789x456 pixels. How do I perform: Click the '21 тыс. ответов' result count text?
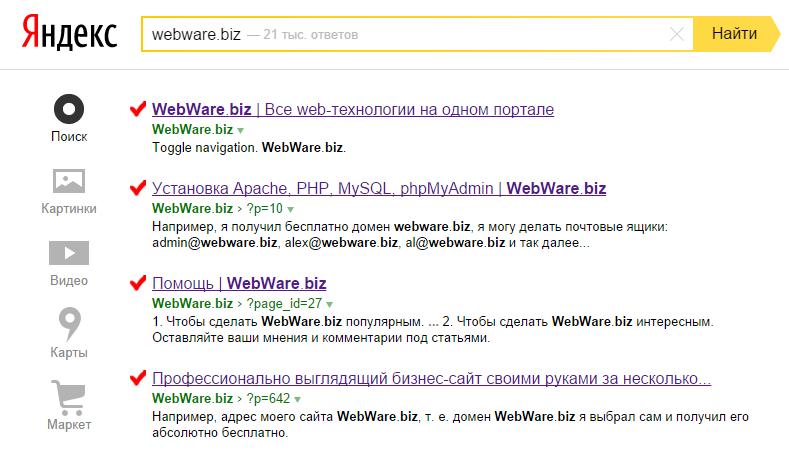pyautogui.click(x=310, y=35)
